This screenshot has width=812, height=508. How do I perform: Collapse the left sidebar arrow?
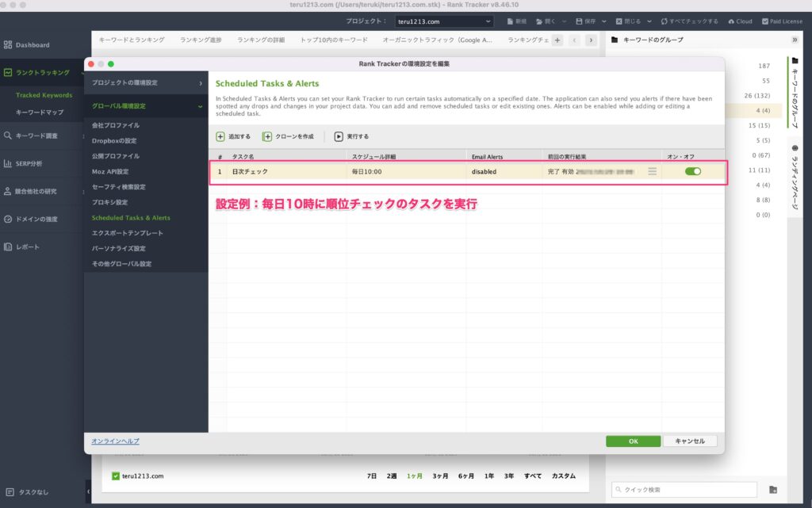coord(88,491)
